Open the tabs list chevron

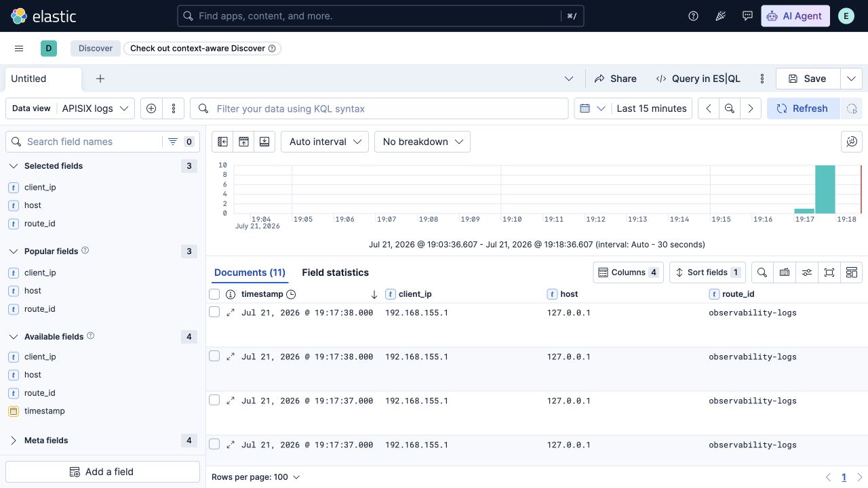(569, 79)
